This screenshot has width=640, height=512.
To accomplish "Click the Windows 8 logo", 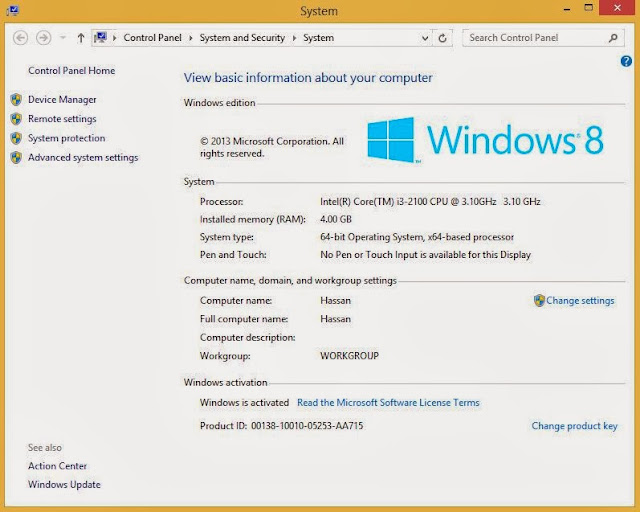I will pos(485,140).
